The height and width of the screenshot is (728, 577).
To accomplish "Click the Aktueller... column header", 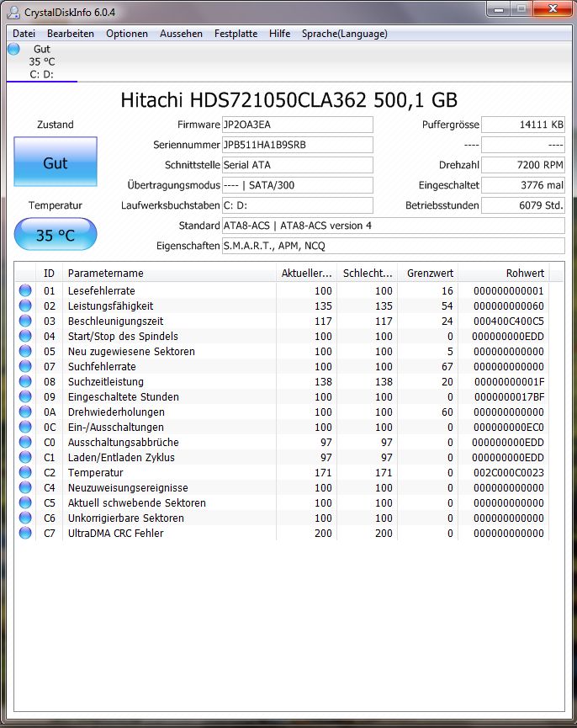I will click(307, 273).
